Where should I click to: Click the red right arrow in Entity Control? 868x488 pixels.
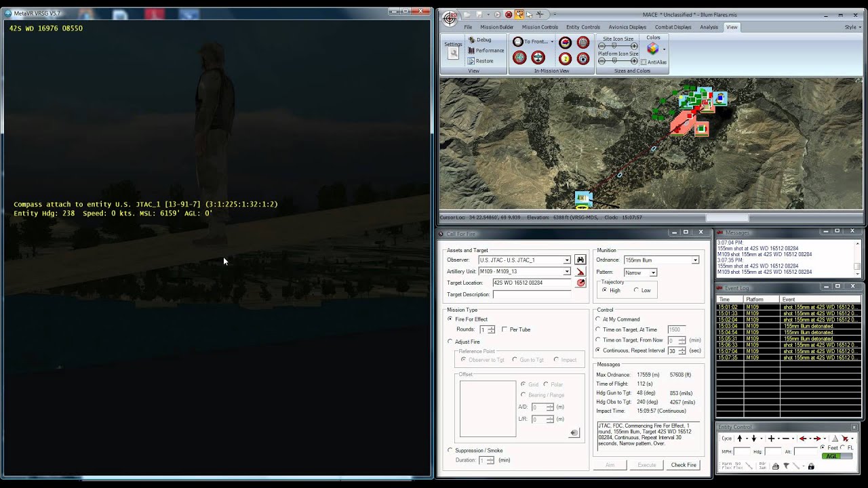(x=817, y=439)
